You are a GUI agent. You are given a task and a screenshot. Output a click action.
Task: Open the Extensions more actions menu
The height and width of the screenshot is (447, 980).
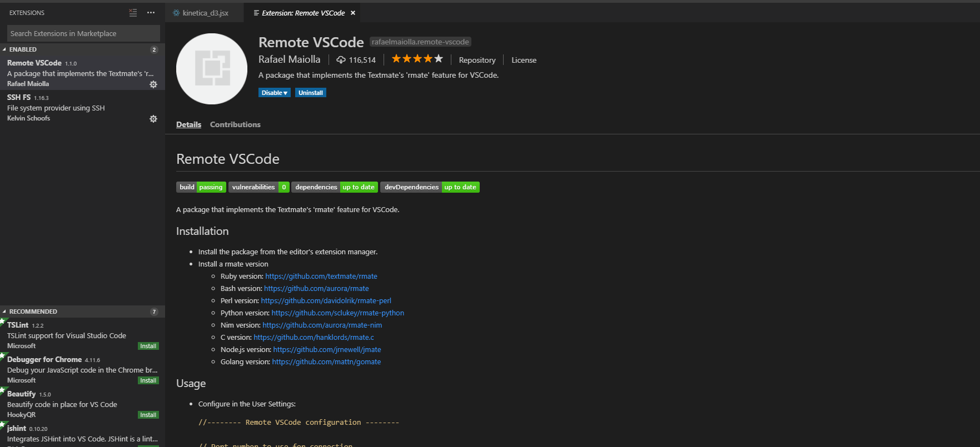coord(151,13)
